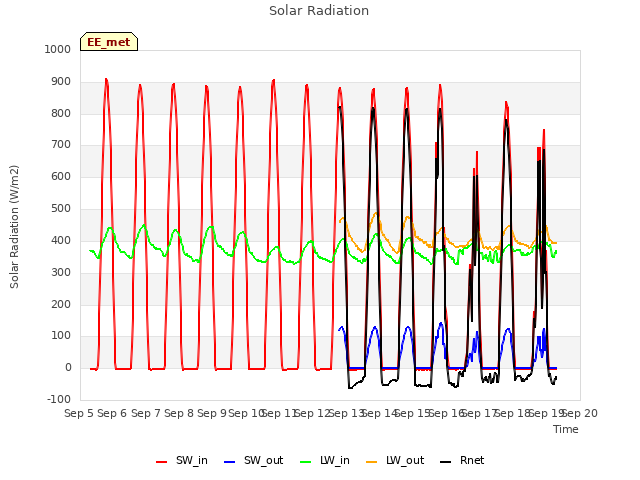The image size is (640, 480).
Task: Click the orange LW_out legend line
Action: coord(371,462)
